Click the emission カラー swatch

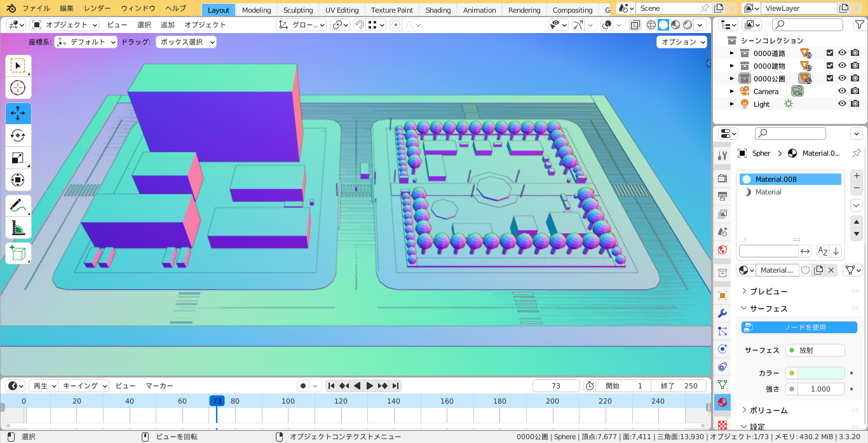(x=821, y=373)
